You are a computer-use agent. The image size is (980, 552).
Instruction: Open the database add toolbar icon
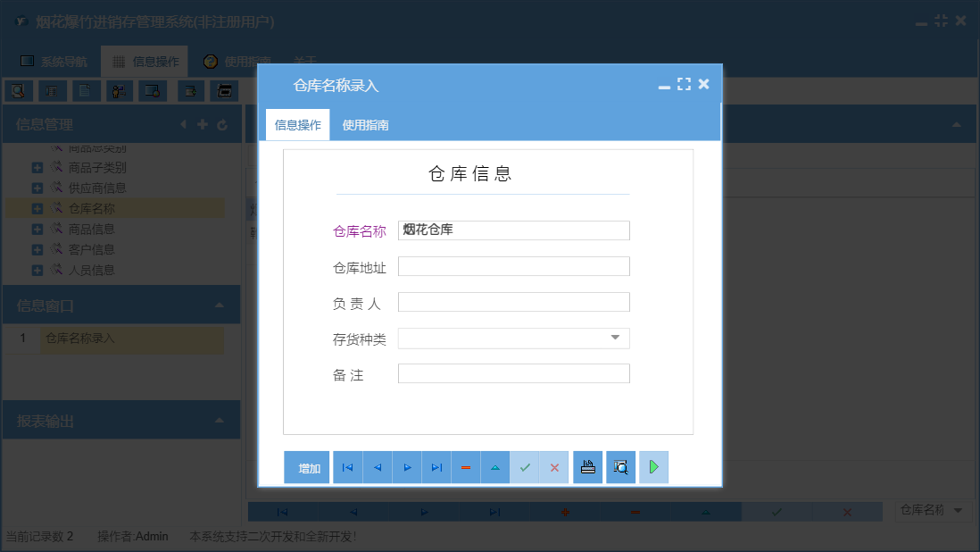coord(190,90)
